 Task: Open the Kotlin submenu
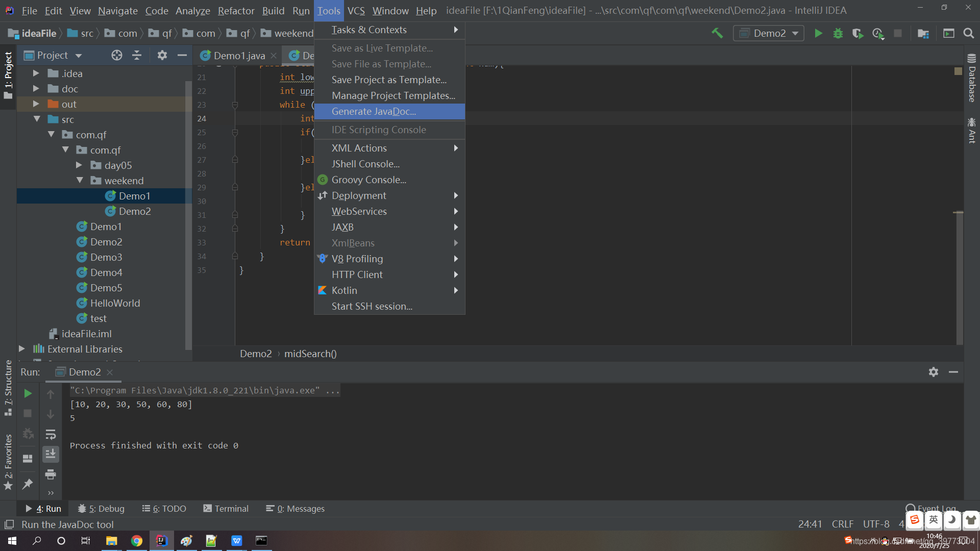pyautogui.click(x=389, y=290)
